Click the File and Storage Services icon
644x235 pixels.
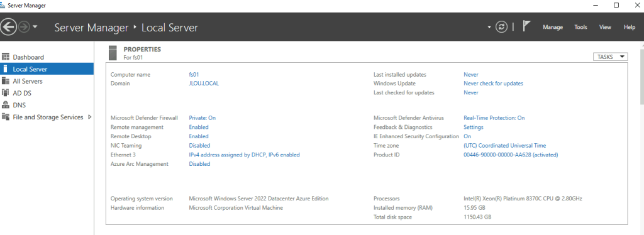point(6,117)
